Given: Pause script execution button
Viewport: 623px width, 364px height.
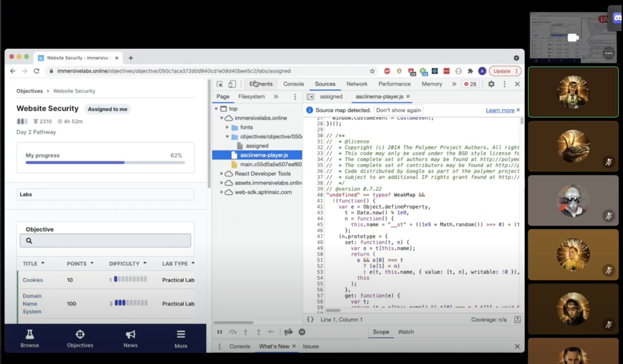Looking at the screenshot, I should point(220,332).
